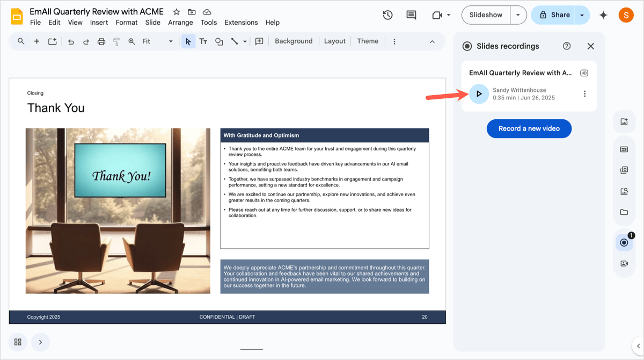The image size is (644, 360).
Task: Open recording card three-dot menu
Action: pyautogui.click(x=584, y=94)
